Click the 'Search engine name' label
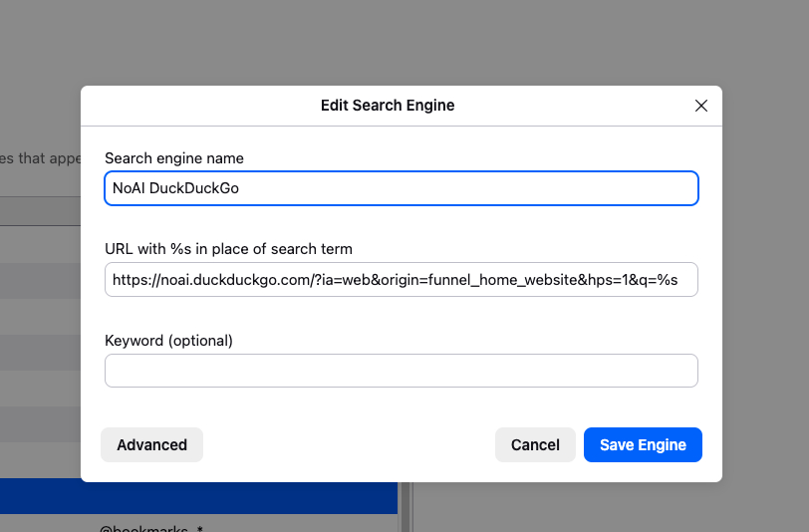This screenshot has width=809, height=532. pos(174,158)
